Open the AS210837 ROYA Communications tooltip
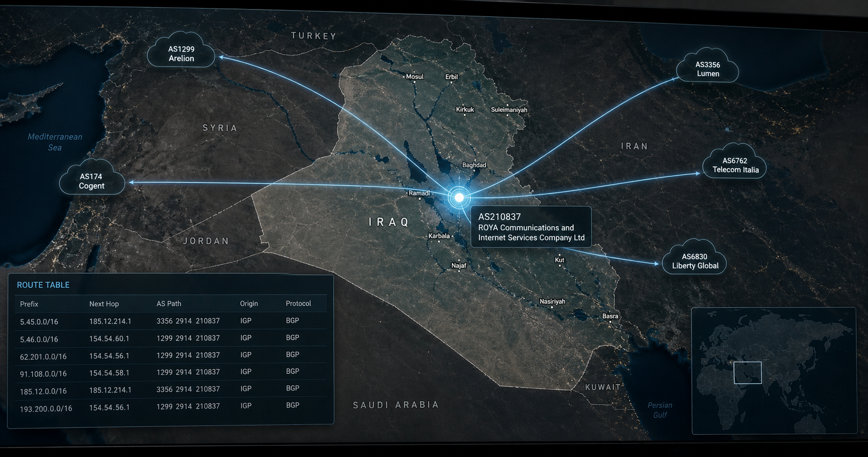This screenshot has width=868, height=457. (x=531, y=227)
